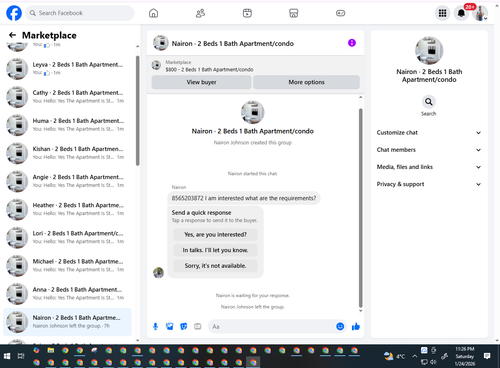This screenshot has height=368, width=500.
Task: Select Nairon conversation in chat list
Action: click(67, 322)
